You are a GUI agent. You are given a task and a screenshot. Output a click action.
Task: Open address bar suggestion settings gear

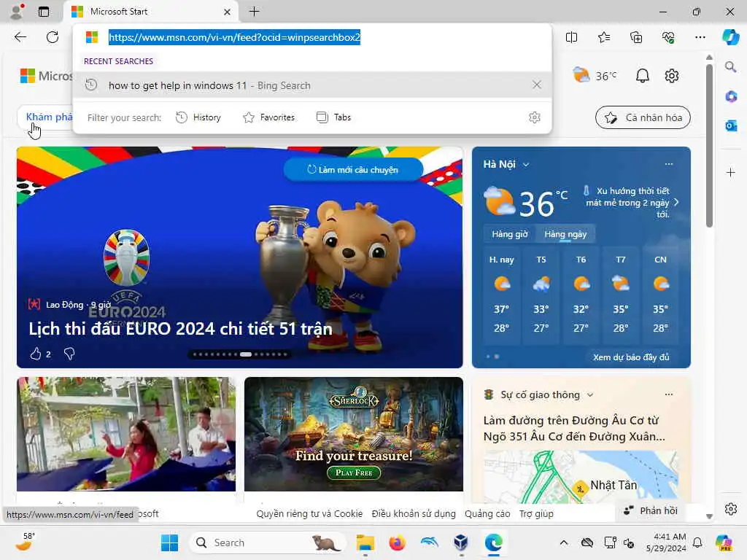pos(535,117)
